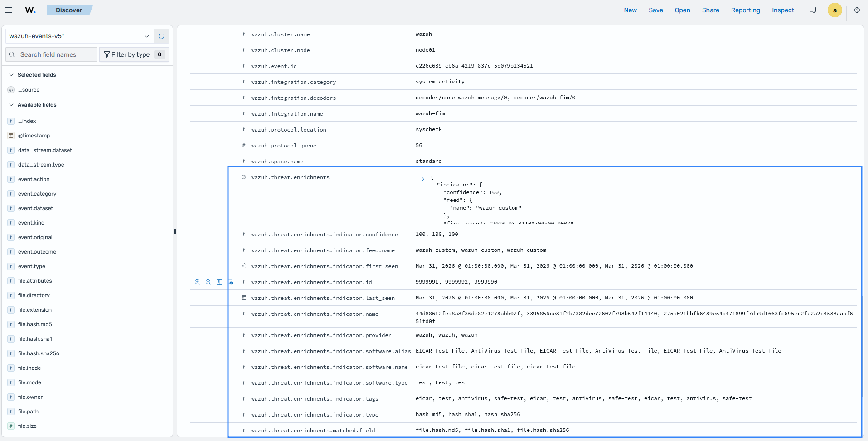Open the Filter by type popover

(134, 54)
